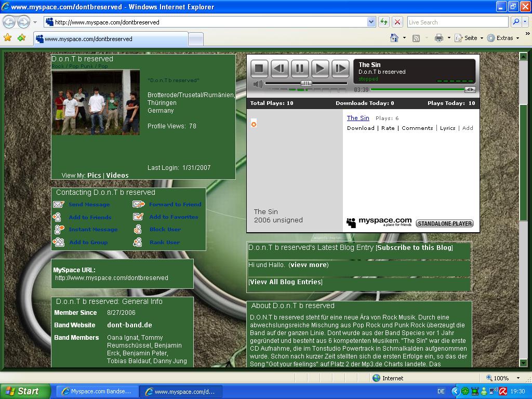The image size is (532, 399).
Task: Open search options dropdown arrow
Action: [x=525, y=22]
